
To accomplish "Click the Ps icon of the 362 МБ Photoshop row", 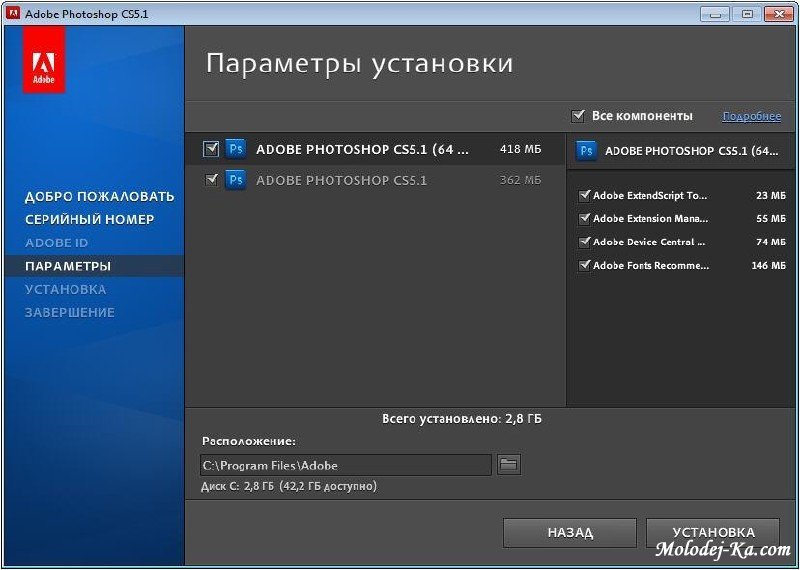I will pyautogui.click(x=236, y=180).
